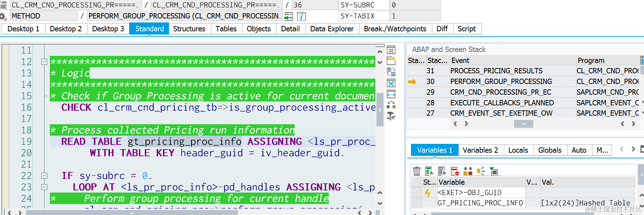This screenshot has width=644, height=215.
Task: Click the line number 36 field
Action: tap(315, 5)
